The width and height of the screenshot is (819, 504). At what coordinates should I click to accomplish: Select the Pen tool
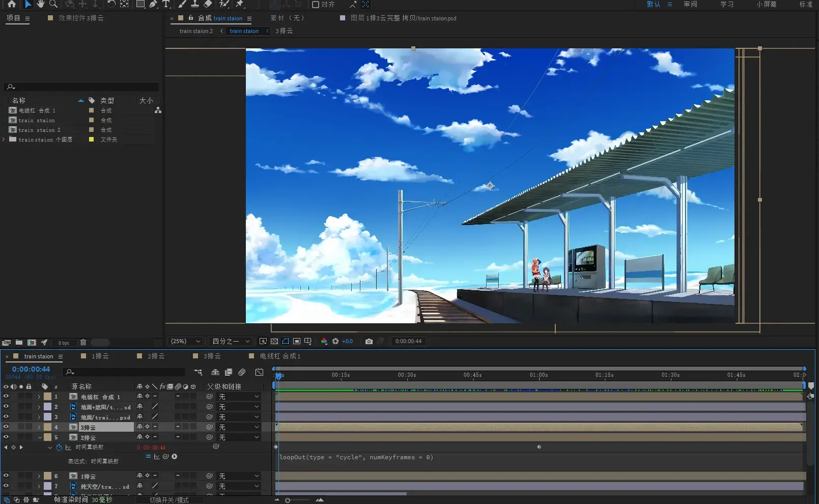point(153,4)
